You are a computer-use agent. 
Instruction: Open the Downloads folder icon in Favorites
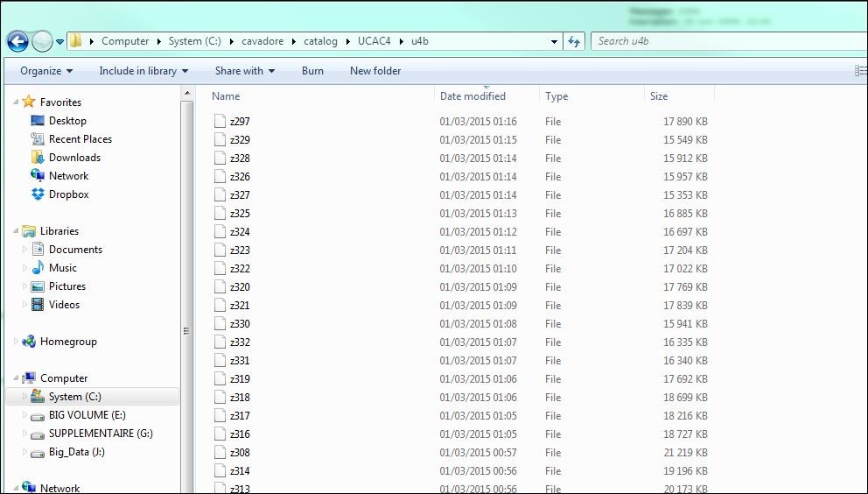tap(38, 158)
